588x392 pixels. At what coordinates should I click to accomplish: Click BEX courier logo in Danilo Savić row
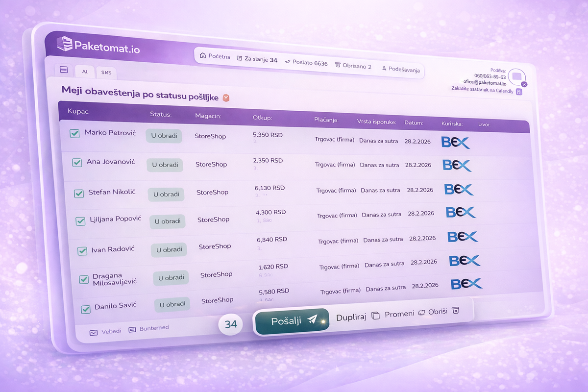[467, 284]
